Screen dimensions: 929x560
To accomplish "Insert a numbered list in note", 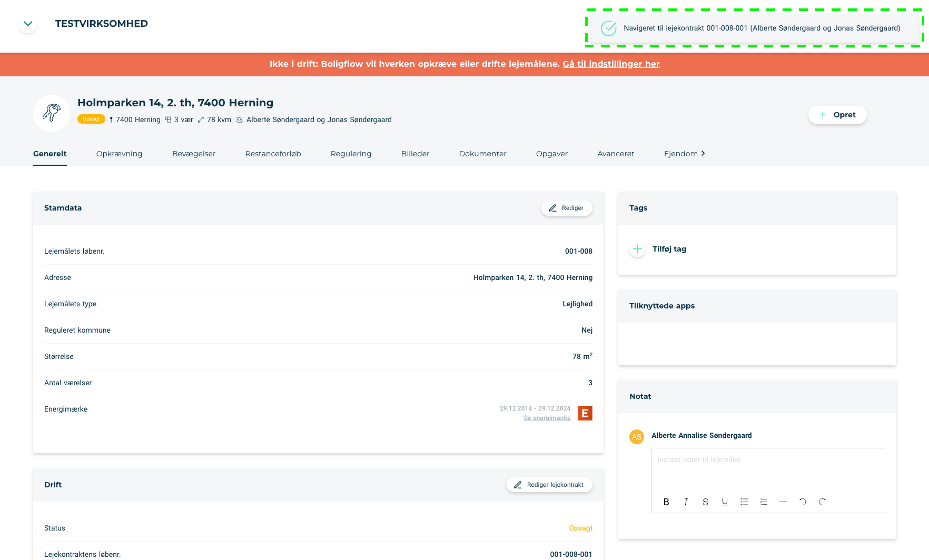I will pyautogui.click(x=764, y=502).
